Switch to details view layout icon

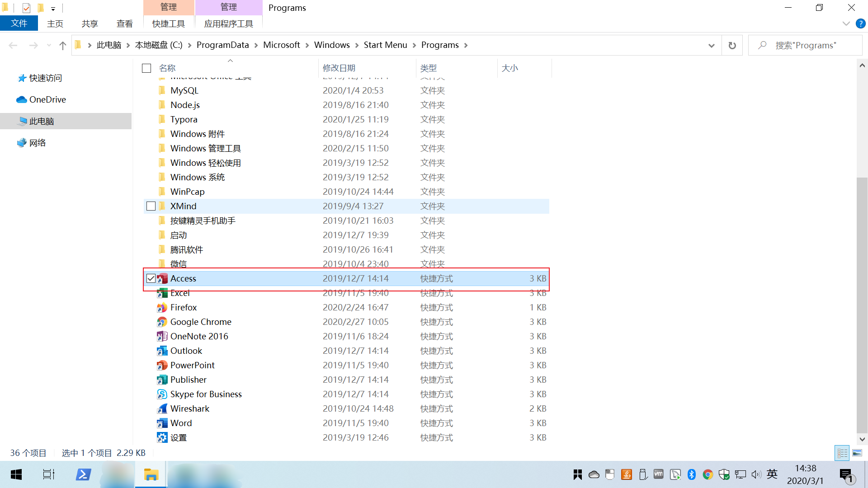(843, 453)
